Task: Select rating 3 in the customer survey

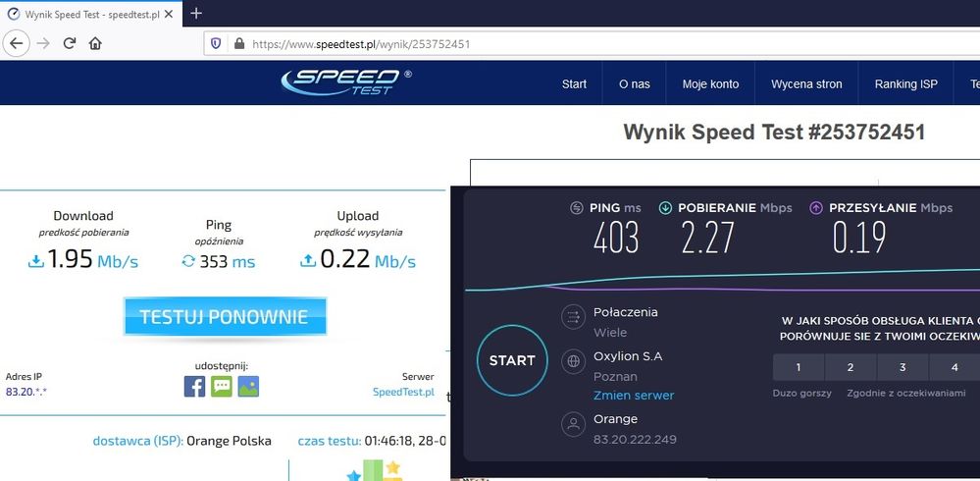Action: (903, 368)
